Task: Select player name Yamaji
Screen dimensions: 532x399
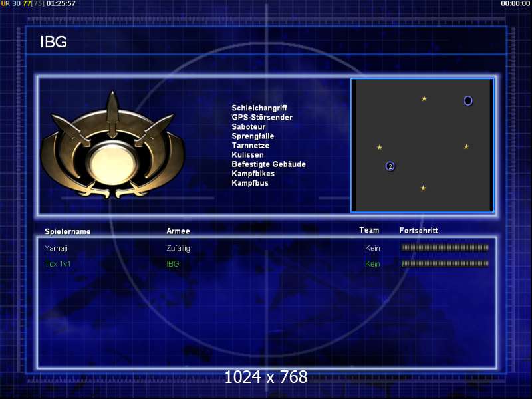Action: 56,248
